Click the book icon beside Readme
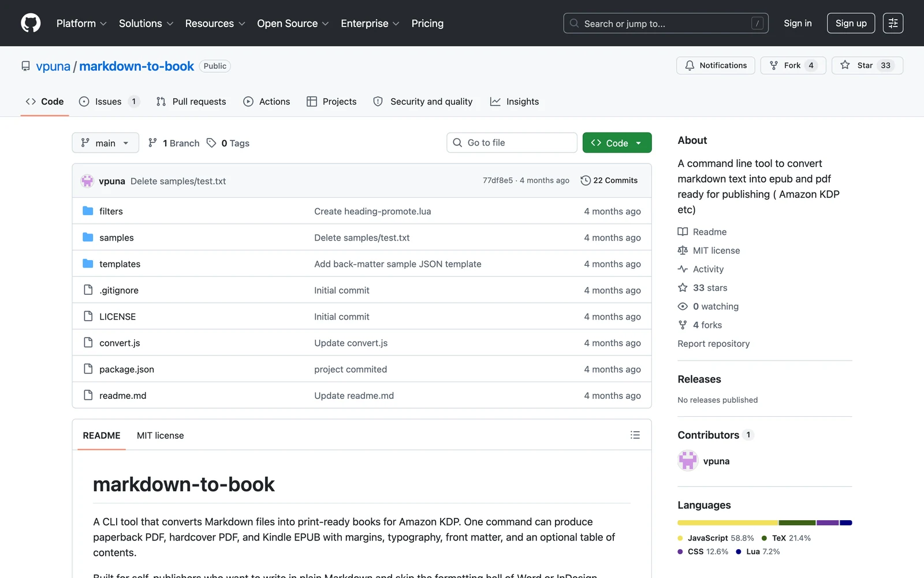Image resolution: width=924 pixels, height=578 pixels. coord(683,232)
